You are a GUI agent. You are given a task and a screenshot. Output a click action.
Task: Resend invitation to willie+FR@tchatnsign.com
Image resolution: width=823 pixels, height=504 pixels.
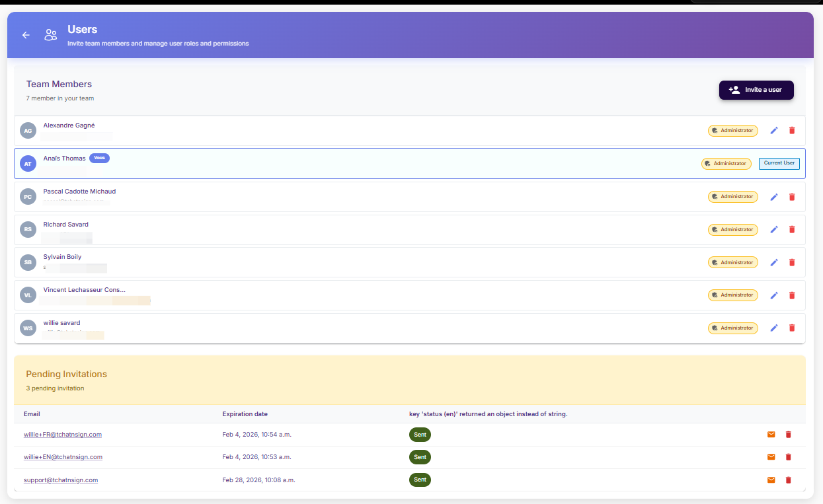(771, 435)
